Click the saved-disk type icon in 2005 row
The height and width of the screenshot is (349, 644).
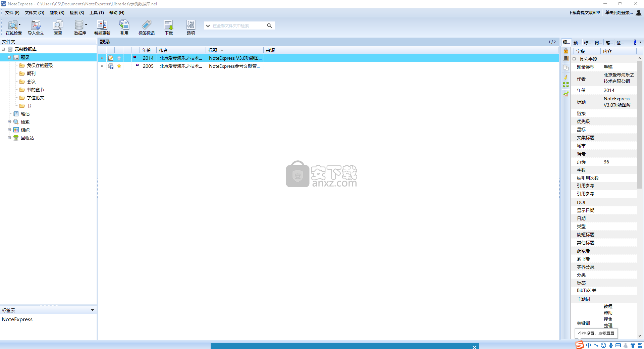111,66
